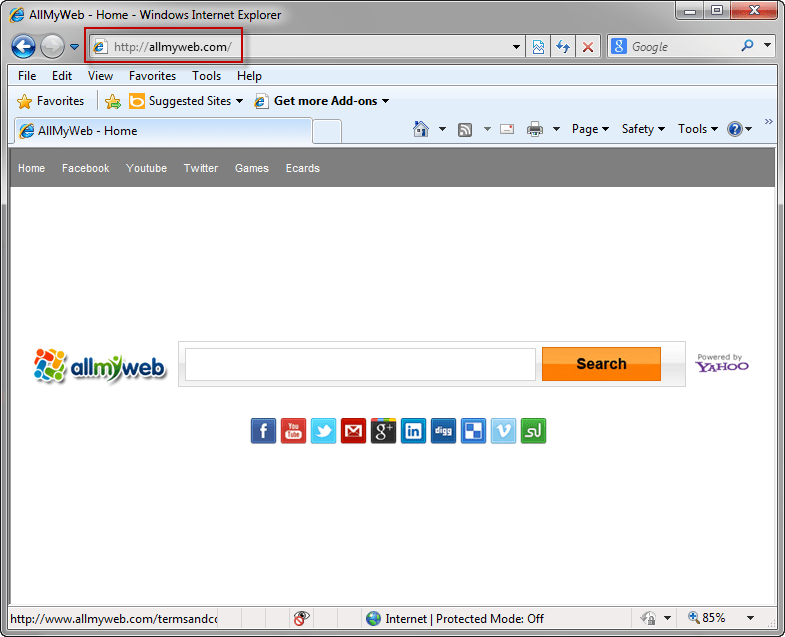Click the privacy report eye icon in status bar
This screenshot has width=785, height=637.
click(x=301, y=618)
